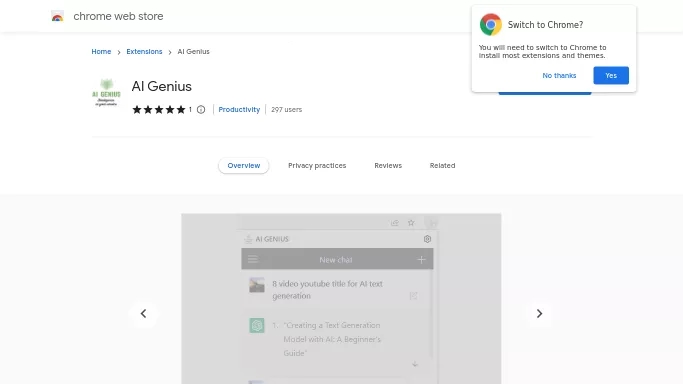
Task: Switch to the Privacy practices tab
Action: (x=317, y=165)
